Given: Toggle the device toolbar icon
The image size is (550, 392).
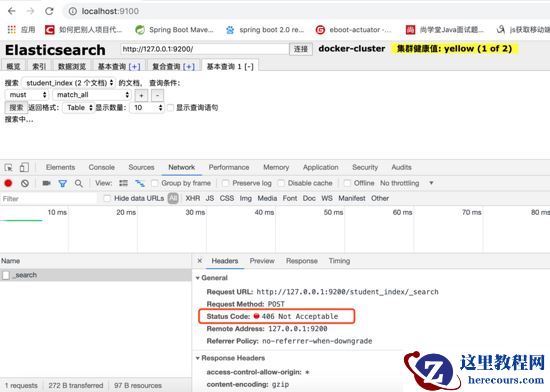Looking at the screenshot, I should point(24,168).
